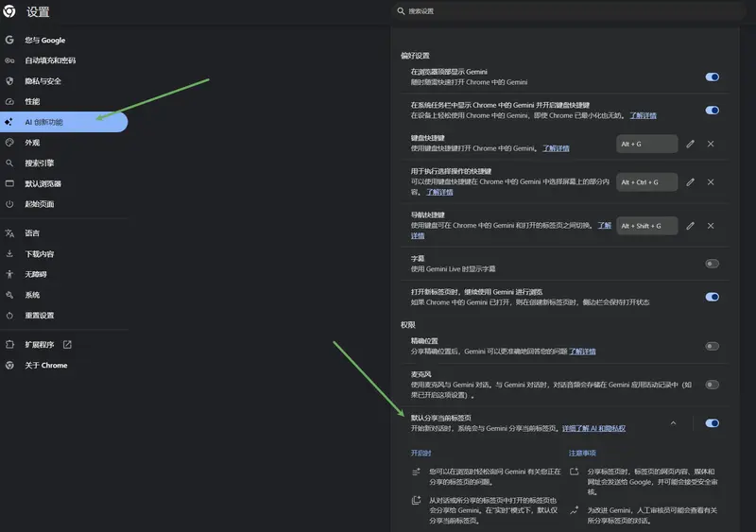Click the 开启时 heading text
This screenshot has height=532, width=756.
[x=421, y=454]
